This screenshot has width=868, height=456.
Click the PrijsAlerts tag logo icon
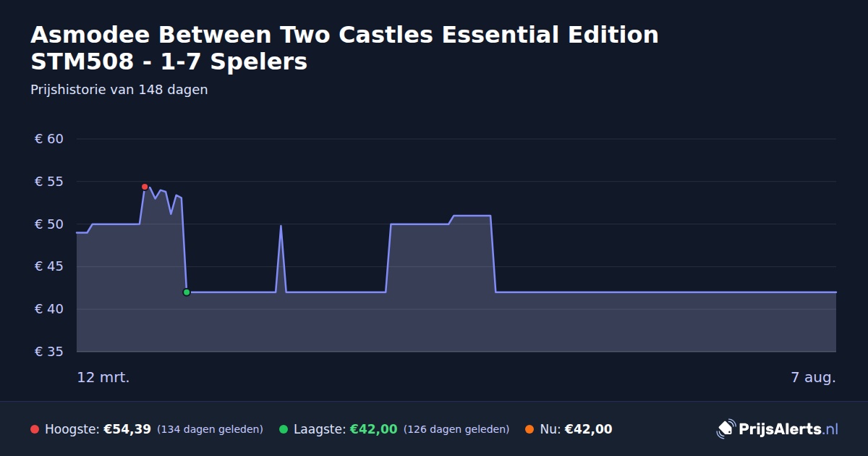[726, 429]
